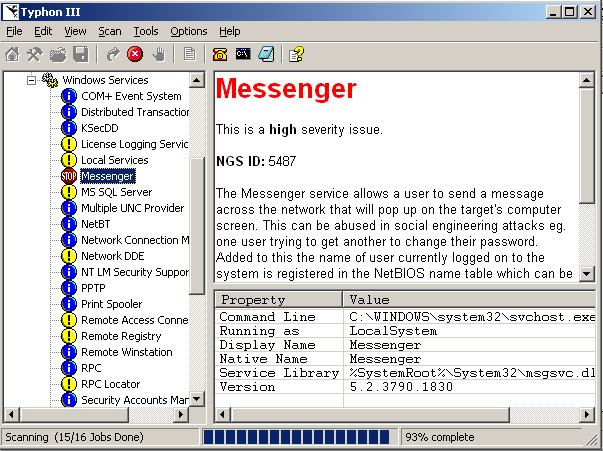Viewport: 603px width, 451px height.
Task: Open the Scan menu
Action: tap(110, 31)
